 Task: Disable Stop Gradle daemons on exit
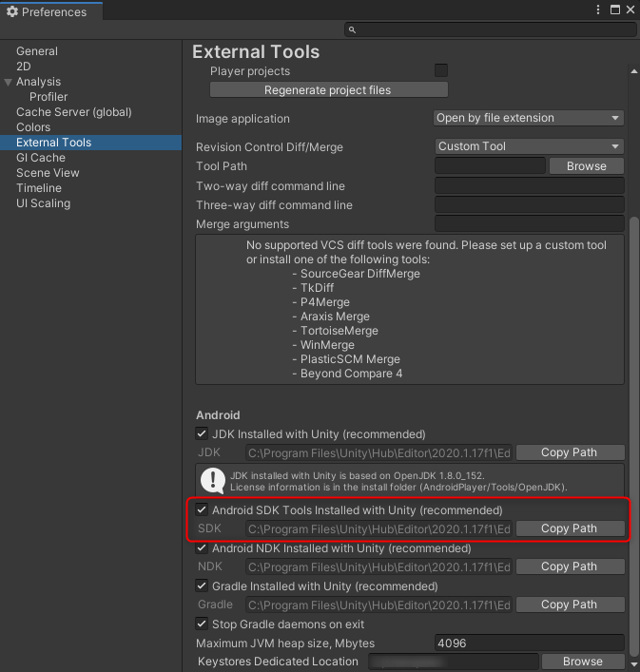pos(202,624)
